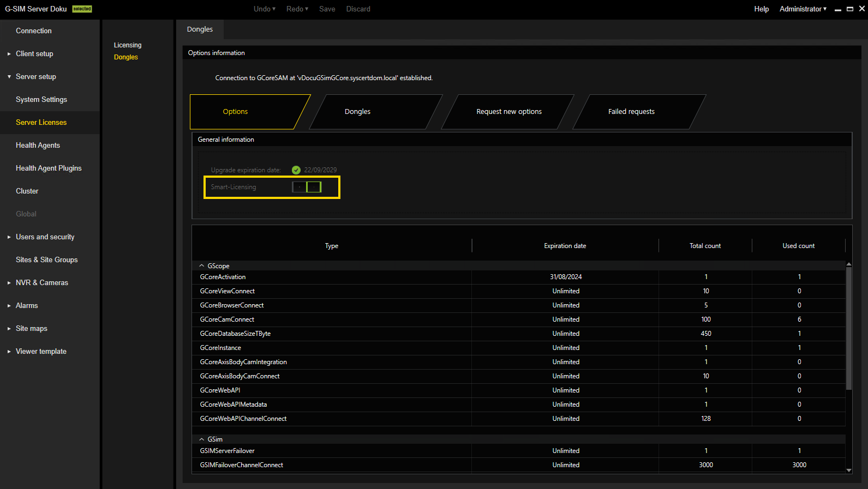This screenshot has width=868, height=489.
Task: Open the Failed requests tab
Action: (631, 112)
